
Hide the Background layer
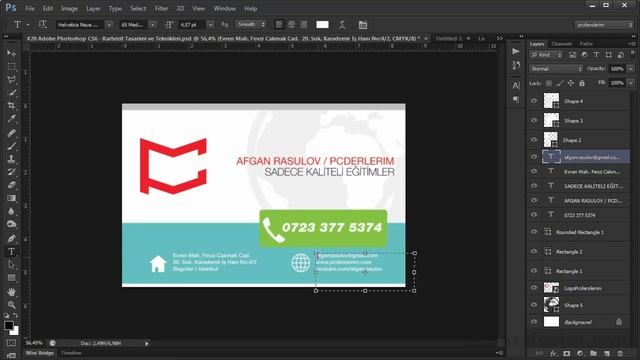[534, 322]
